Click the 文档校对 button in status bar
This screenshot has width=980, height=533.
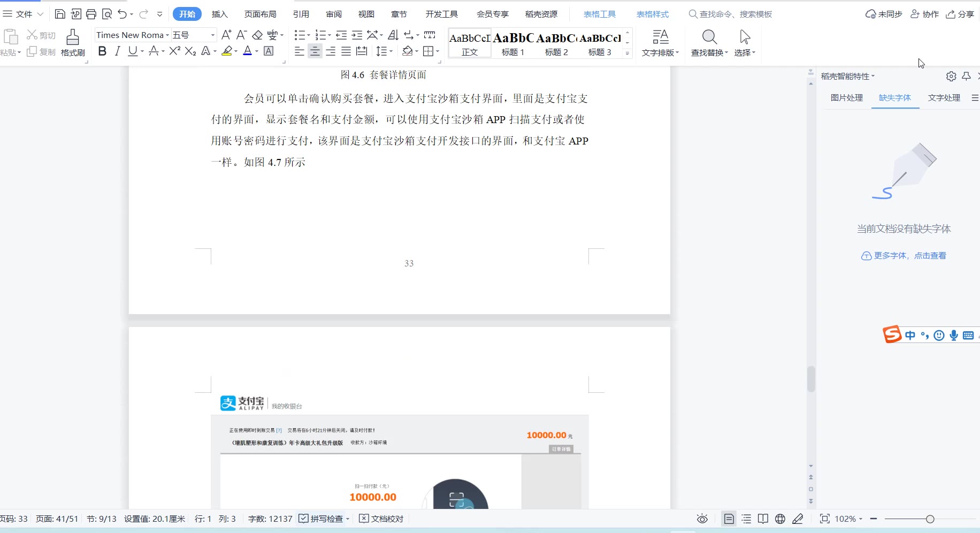tap(381, 519)
